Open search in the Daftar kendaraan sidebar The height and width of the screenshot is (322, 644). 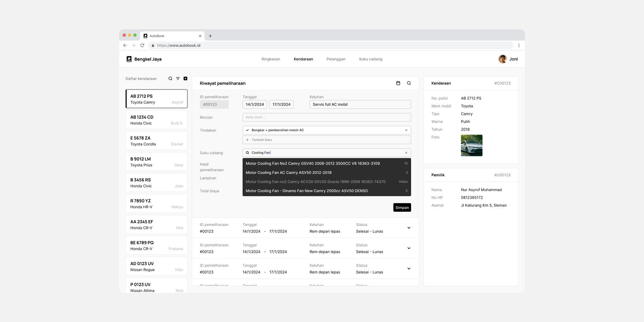click(170, 78)
